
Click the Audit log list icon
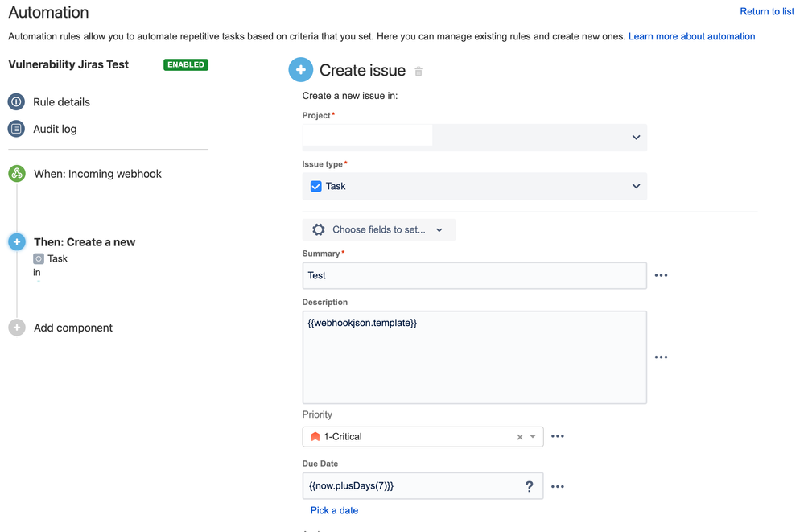click(16, 129)
